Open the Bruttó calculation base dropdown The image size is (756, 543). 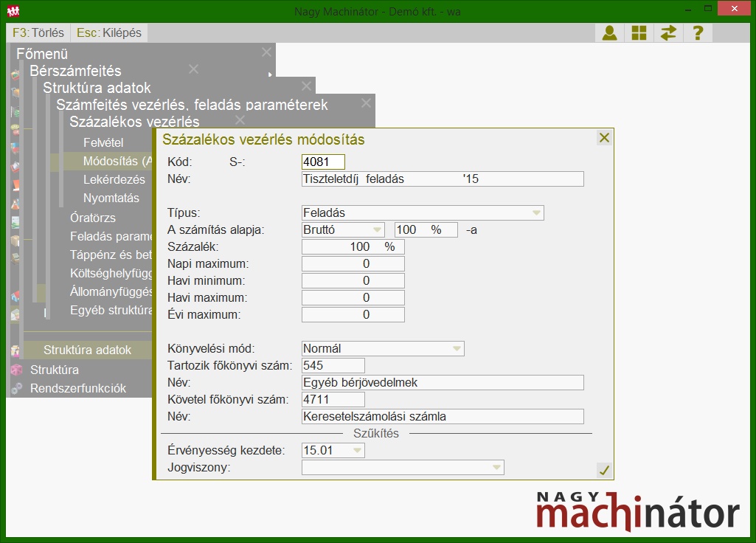[377, 229]
